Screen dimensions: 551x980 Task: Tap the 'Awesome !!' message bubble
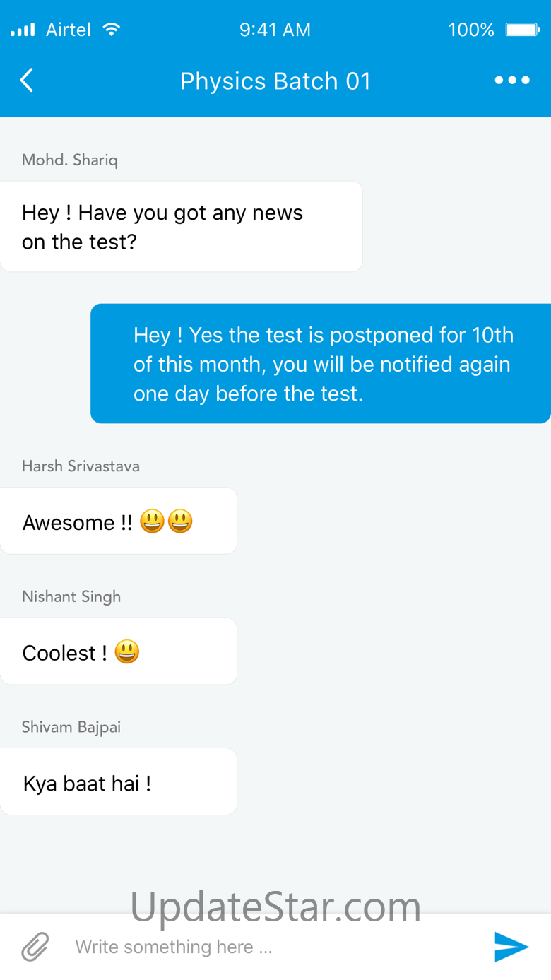coord(118,521)
